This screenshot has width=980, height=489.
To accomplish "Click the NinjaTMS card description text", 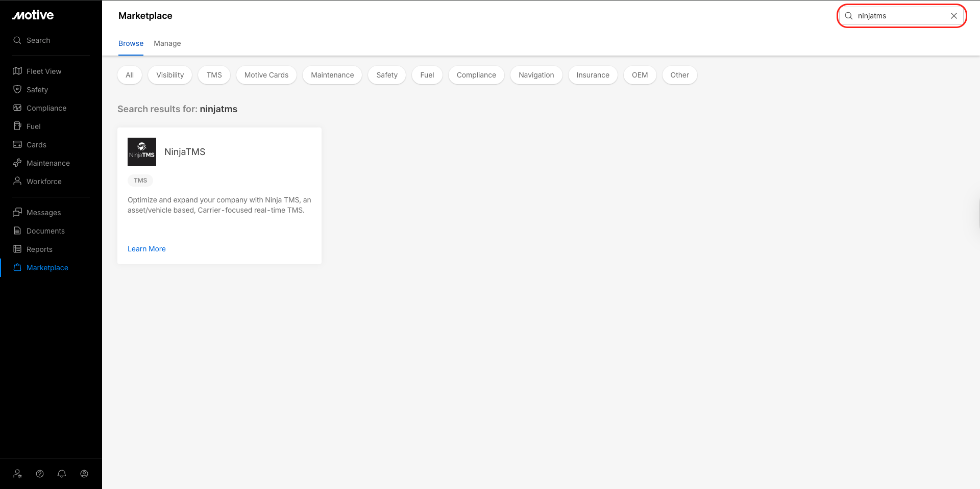I will (x=219, y=205).
